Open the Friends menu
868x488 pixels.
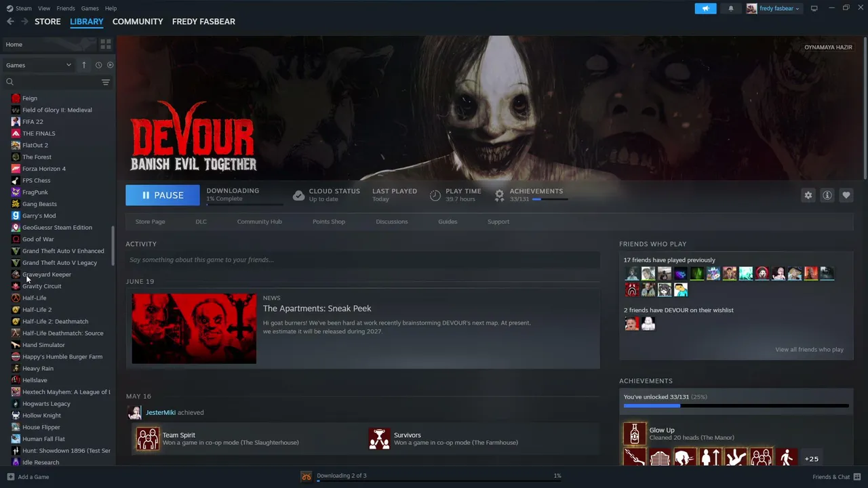[66, 8]
